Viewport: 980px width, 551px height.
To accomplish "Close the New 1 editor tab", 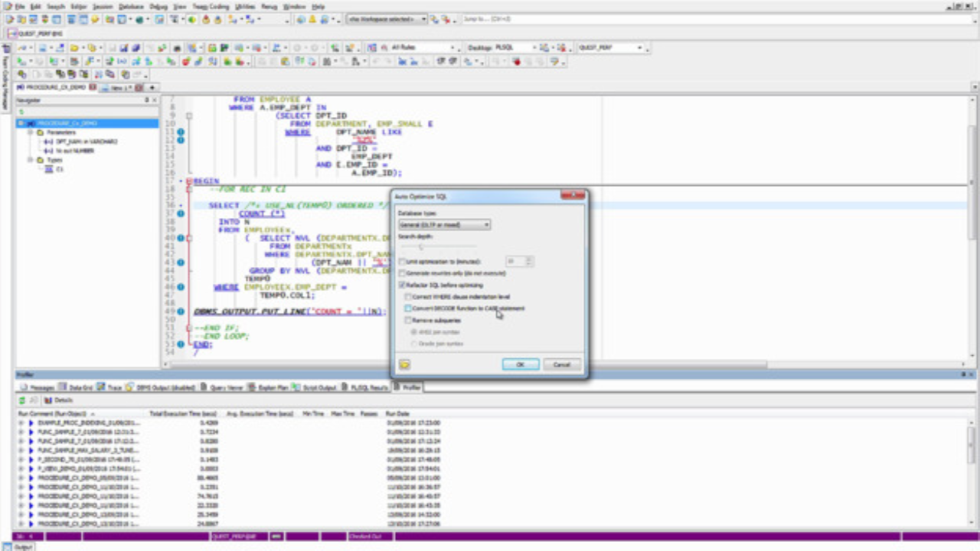I will (139, 87).
